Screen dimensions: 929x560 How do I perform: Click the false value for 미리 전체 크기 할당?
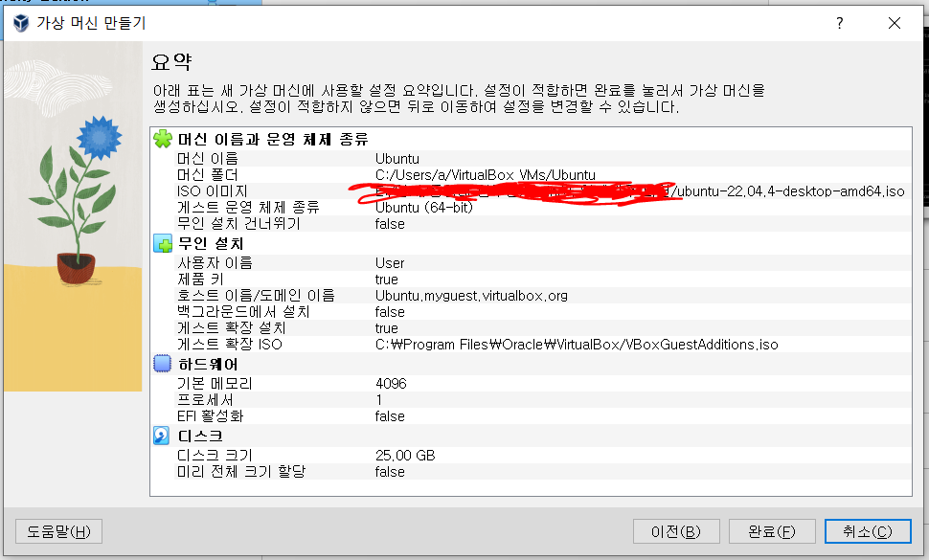pyautogui.click(x=390, y=472)
